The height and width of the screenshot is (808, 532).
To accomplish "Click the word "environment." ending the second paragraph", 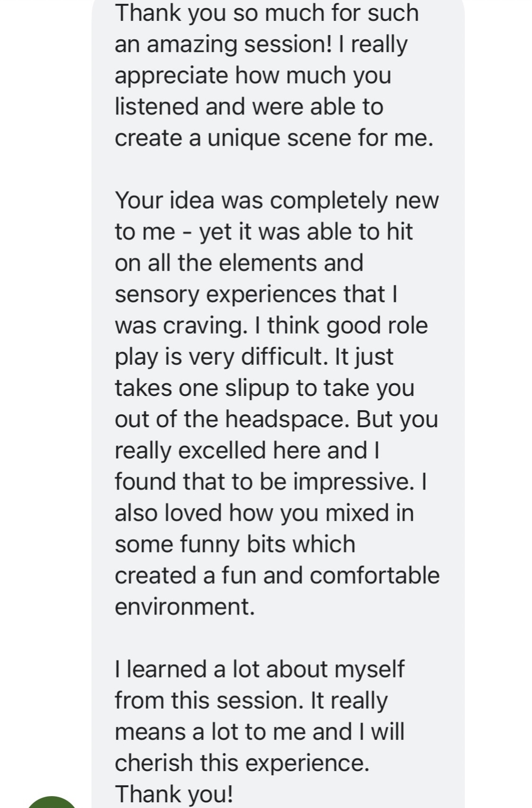I will coord(184,606).
